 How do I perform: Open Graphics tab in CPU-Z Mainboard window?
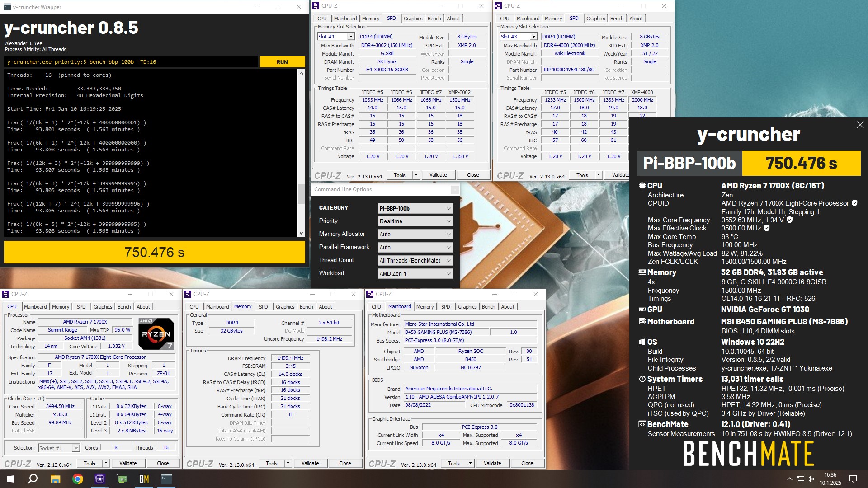(467, 307)
